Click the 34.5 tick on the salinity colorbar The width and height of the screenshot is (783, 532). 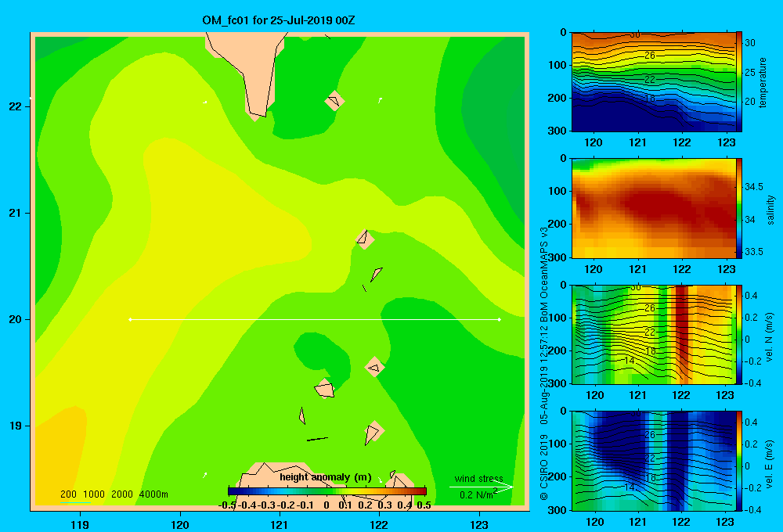coord(753,187)
